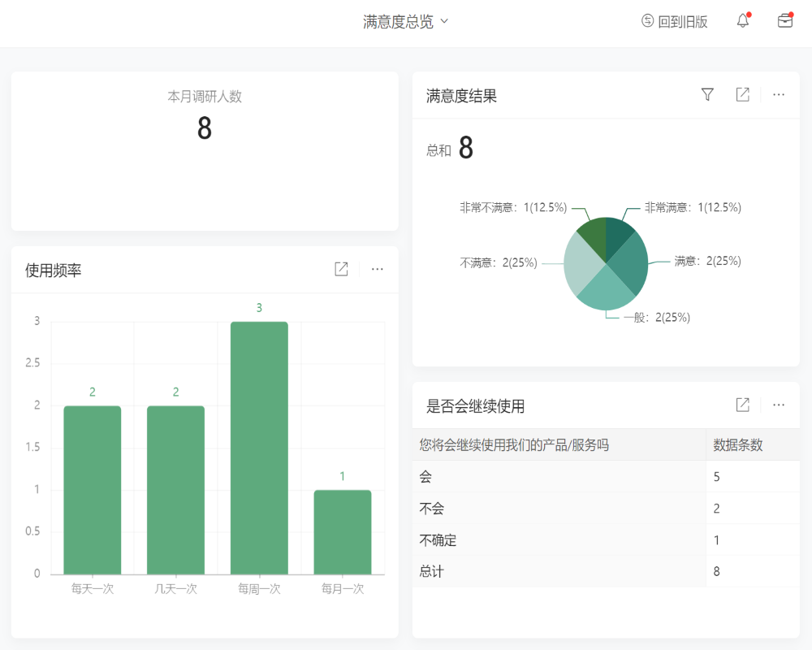Image resolution: width=812 pixels, height=650 pixels.
Task: Expand the 是否会继续使用 table to full view
Action: pos(742,405)
